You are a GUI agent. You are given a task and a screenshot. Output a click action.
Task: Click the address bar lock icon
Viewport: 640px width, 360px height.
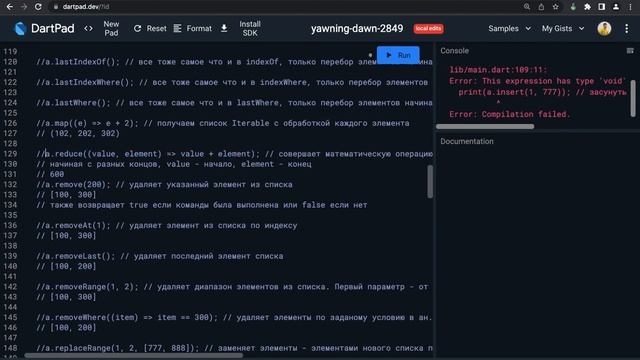[56, 7]
